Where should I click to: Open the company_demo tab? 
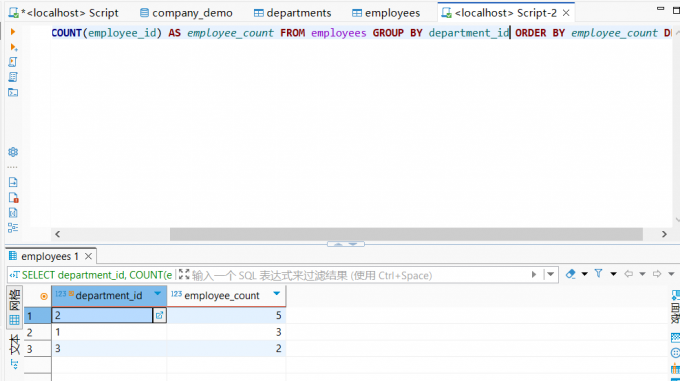[x=186, y=13]
